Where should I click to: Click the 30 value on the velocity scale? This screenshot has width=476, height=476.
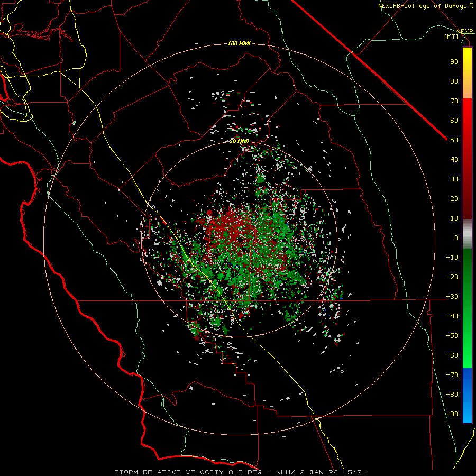pyautogui.click(x=454, y=179)
